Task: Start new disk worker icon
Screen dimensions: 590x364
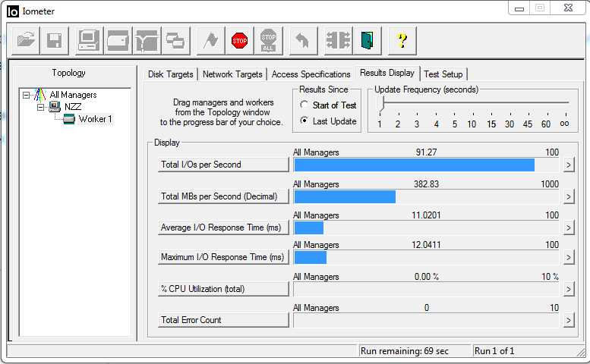Action: 118,40
